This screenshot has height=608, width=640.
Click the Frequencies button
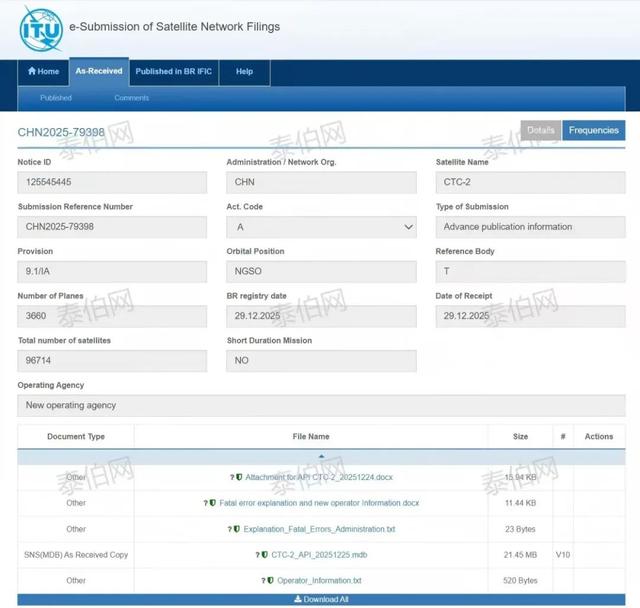point(593,131)
